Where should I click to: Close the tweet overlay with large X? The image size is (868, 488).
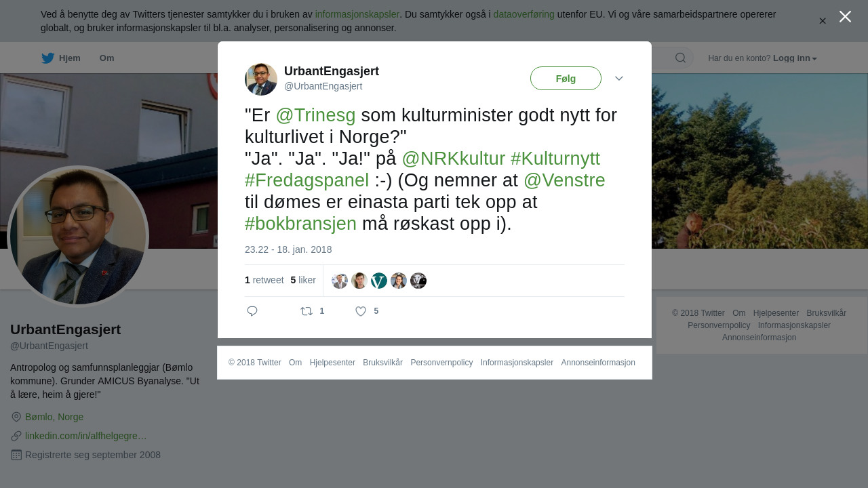point(845,16)
